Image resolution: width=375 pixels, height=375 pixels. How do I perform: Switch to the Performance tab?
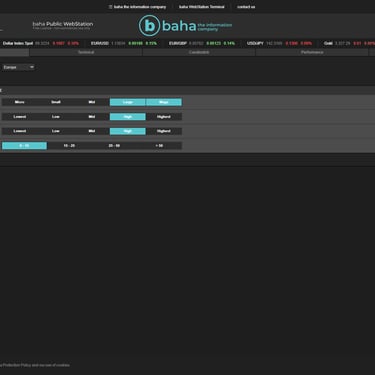click(312, 52)
